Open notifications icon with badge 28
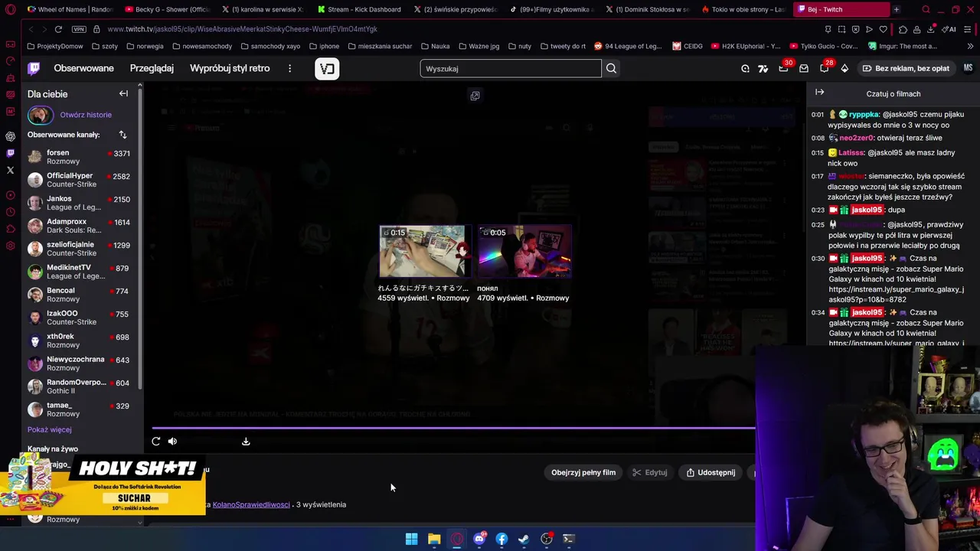Screen dimensions: 980x551 [825, 68]
